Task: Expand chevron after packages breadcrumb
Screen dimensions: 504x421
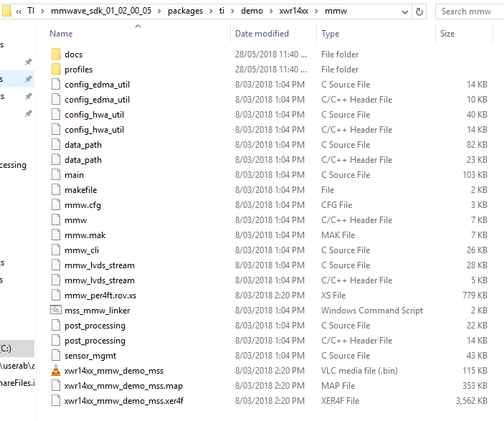Action: (x=211, y=11)
